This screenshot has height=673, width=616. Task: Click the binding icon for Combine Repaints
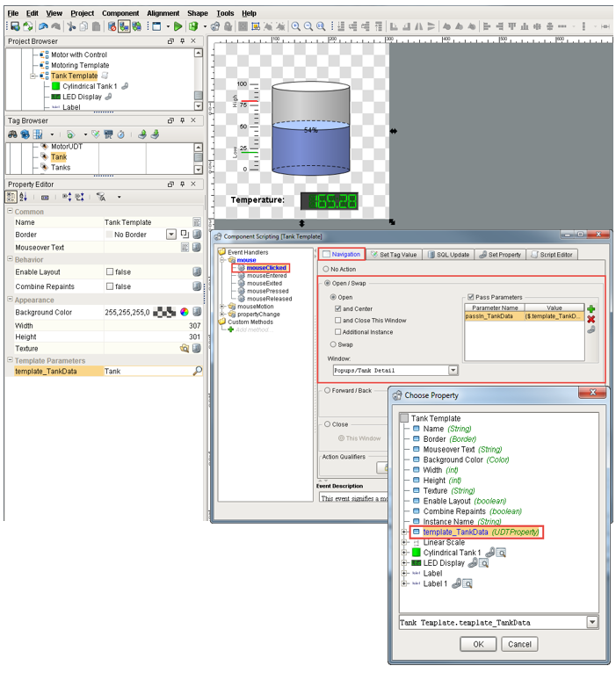click(197, 286)
